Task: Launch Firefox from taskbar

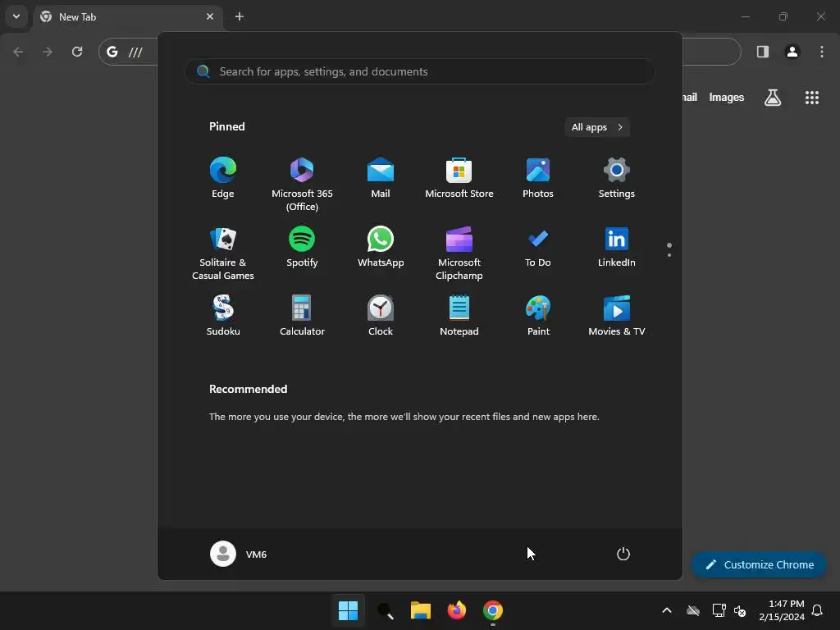Action: coord(457,610)
